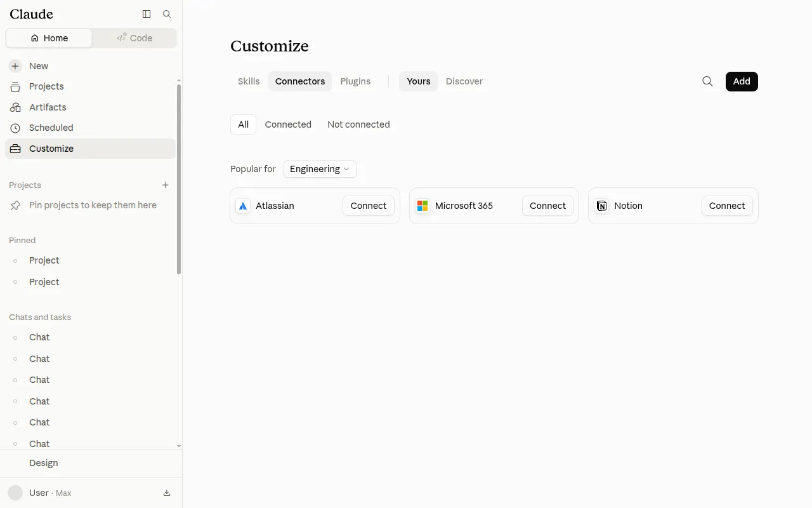The image size is (812, 508).
Task: Click the plus icon next to New
Action: click(15, 66)
